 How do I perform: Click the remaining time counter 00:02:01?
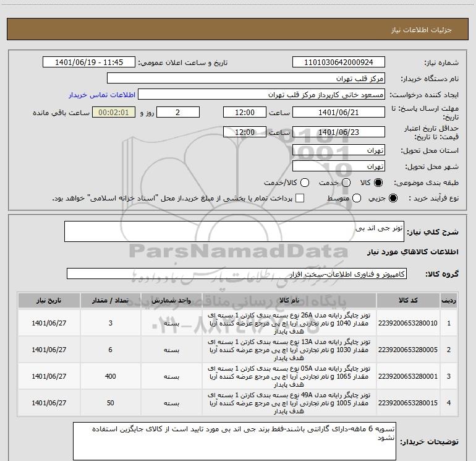coord(114,112)
